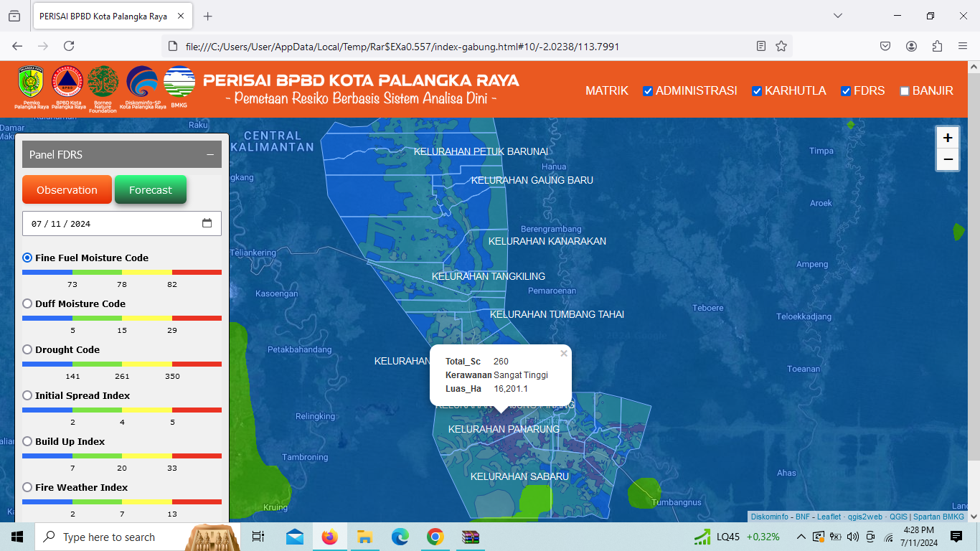This screenshot has height=551, width=980.
Task: Open the Spartan BMKG link
Action: (x=938, y=517)
